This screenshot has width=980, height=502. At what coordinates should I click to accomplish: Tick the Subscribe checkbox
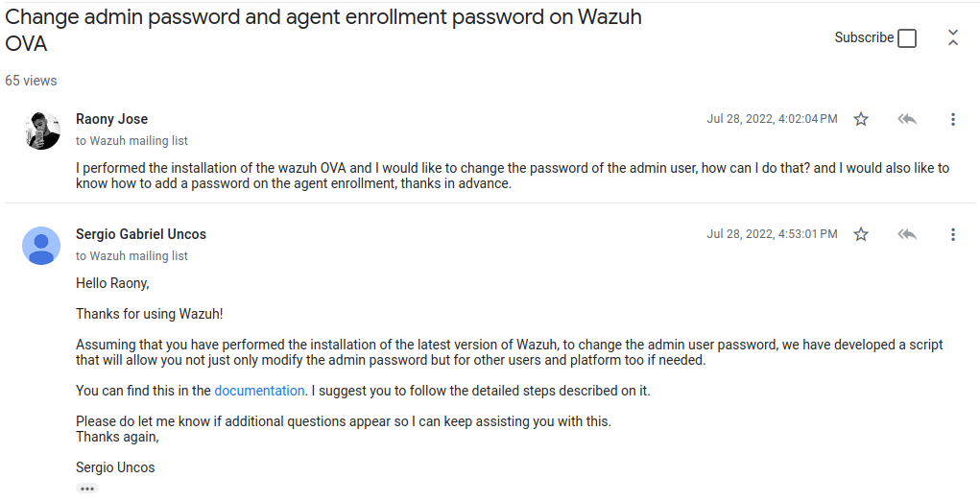(x=907, y=38)
